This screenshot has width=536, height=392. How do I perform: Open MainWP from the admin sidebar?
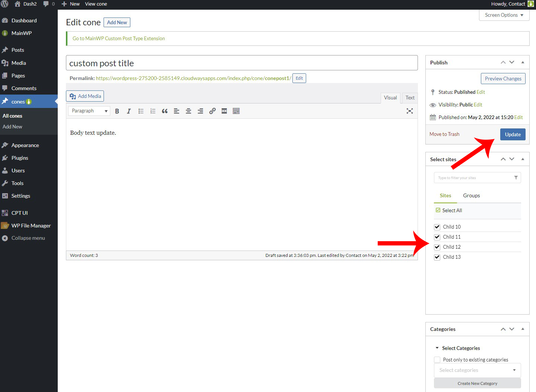pyautogui.click(x=22, y=33)
